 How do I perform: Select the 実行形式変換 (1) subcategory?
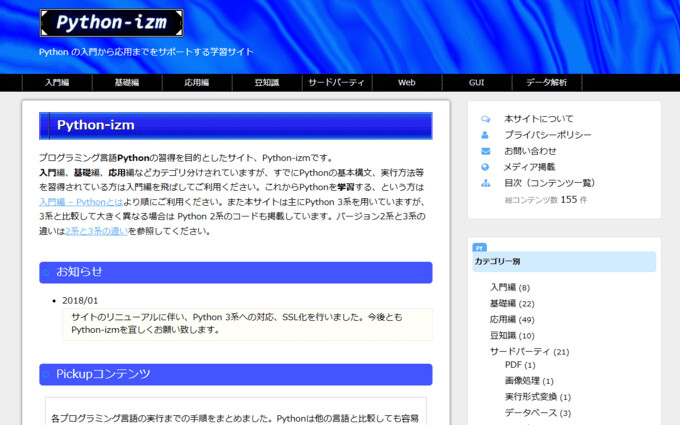point(538,397)
